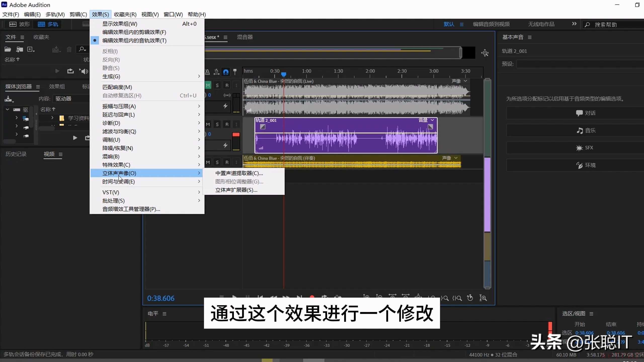
Task: Expand the 学习资料 folder tree item
Action: pyautogui.click(x=52, y=118)
